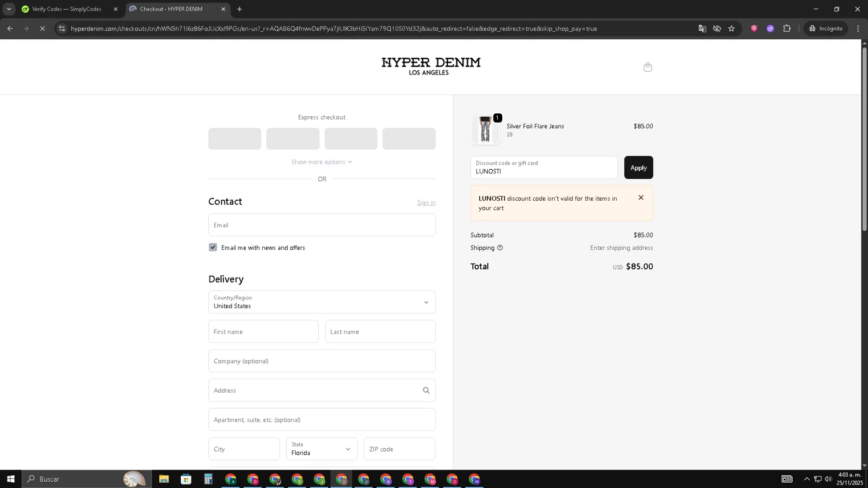Click the Address input field

(x=322, y=390)
